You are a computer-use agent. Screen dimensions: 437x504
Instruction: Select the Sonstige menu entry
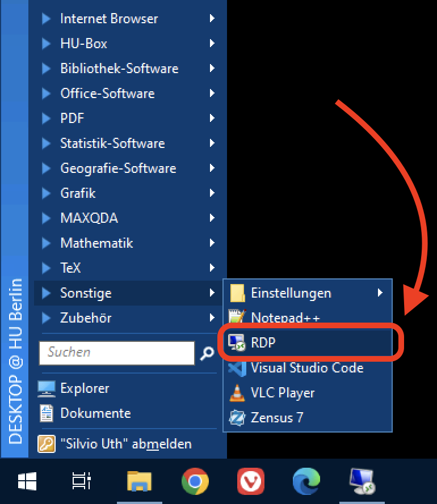(x=128, y=293)
